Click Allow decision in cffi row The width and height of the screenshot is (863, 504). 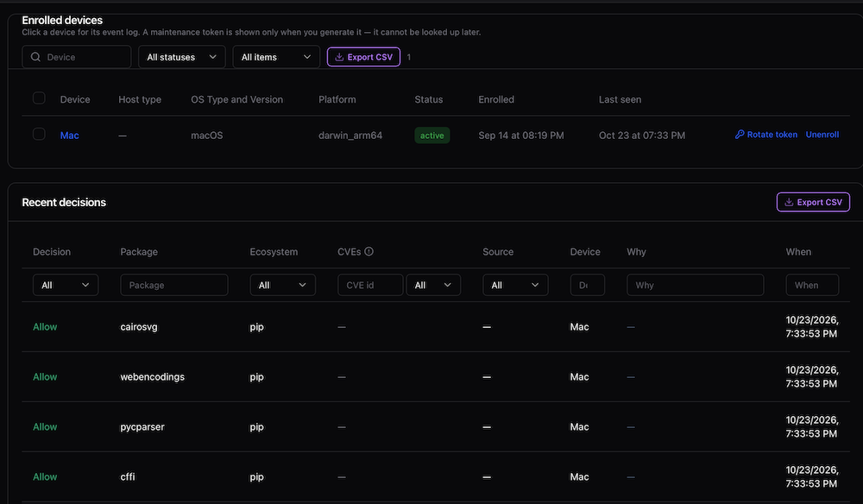pyautogui.click(x=45, y=477)
